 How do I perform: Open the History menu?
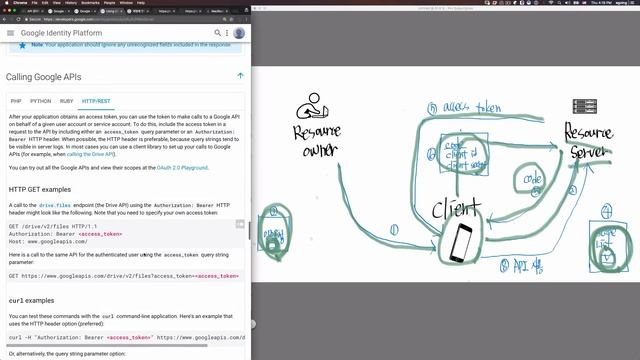tap(71, 2)
